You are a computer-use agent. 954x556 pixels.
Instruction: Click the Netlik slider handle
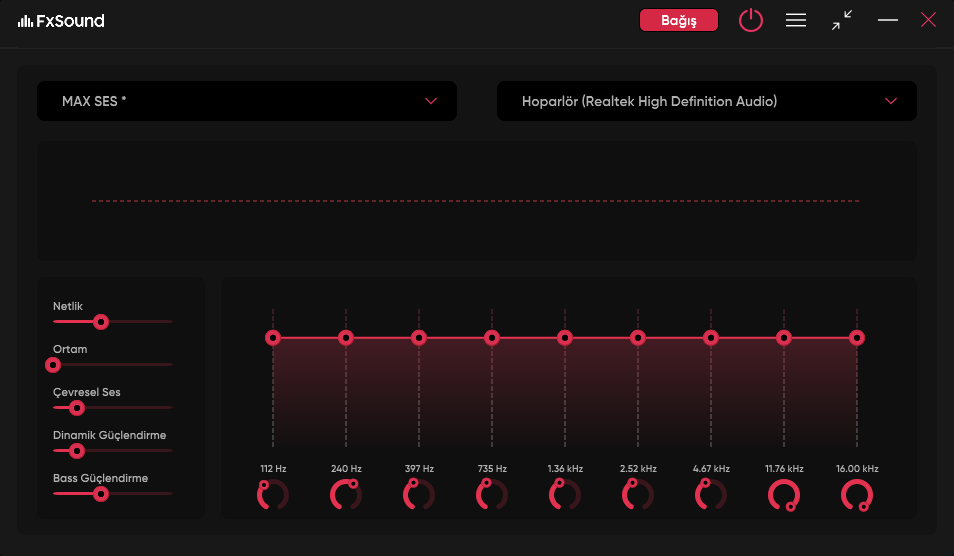[x=101, y=322]
